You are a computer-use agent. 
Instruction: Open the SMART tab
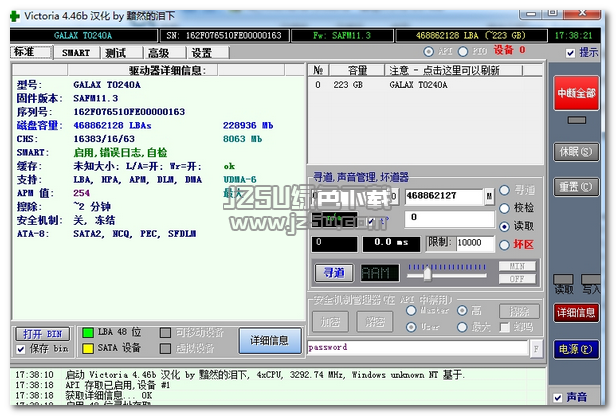click(x=76, y=53)
